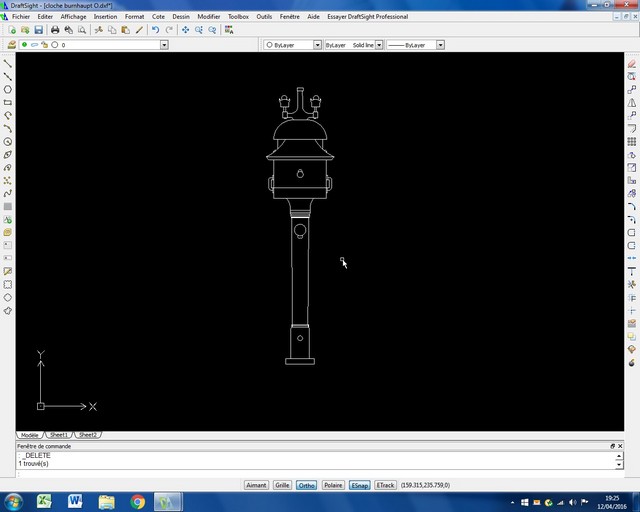Screen dimensions: 640x512
Task: Enable the Grille grid display
Action: click(x=282, y=485)
